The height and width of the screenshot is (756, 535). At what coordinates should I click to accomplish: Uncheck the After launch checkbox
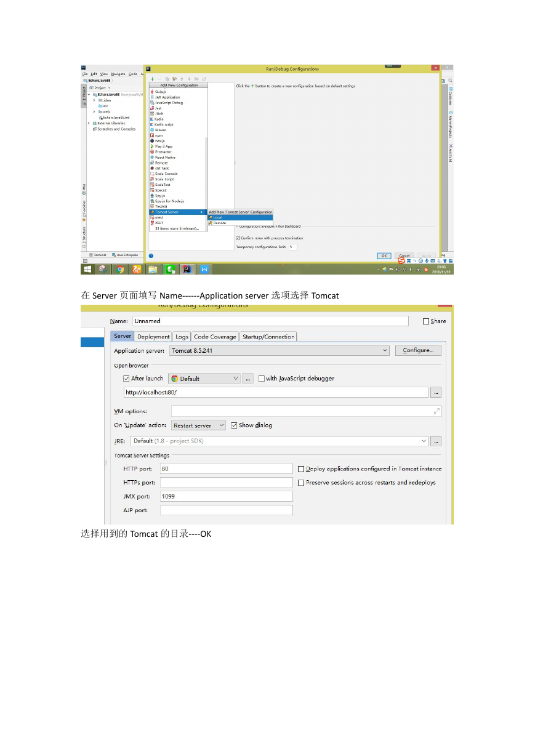(126, 379)
